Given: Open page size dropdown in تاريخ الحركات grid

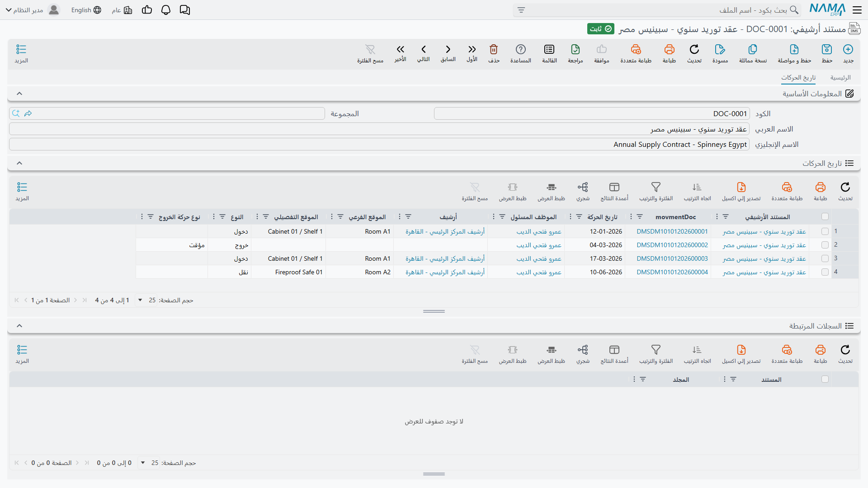Looking at the screenshot, I should pos(146,300).
